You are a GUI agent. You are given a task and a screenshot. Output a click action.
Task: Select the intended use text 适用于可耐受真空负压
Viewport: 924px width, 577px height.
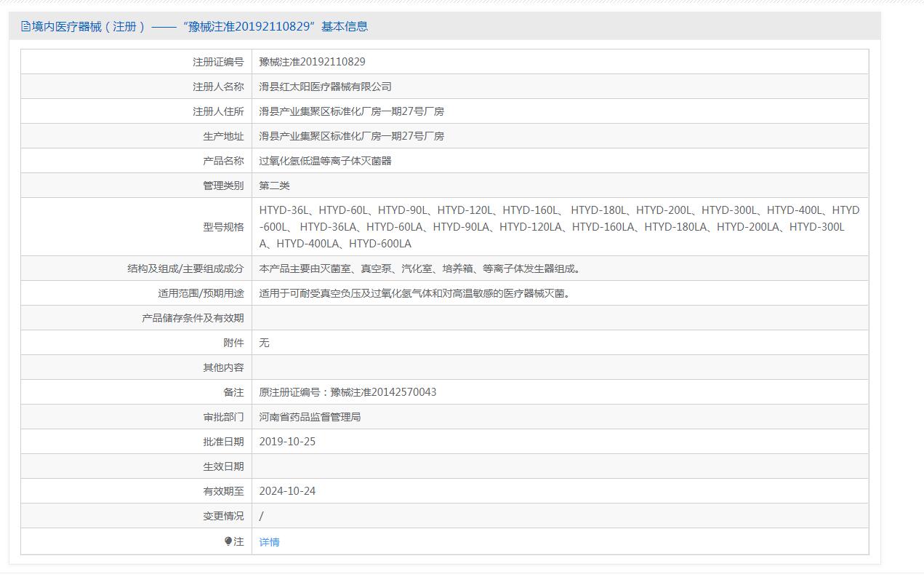(x=417, y=293)
